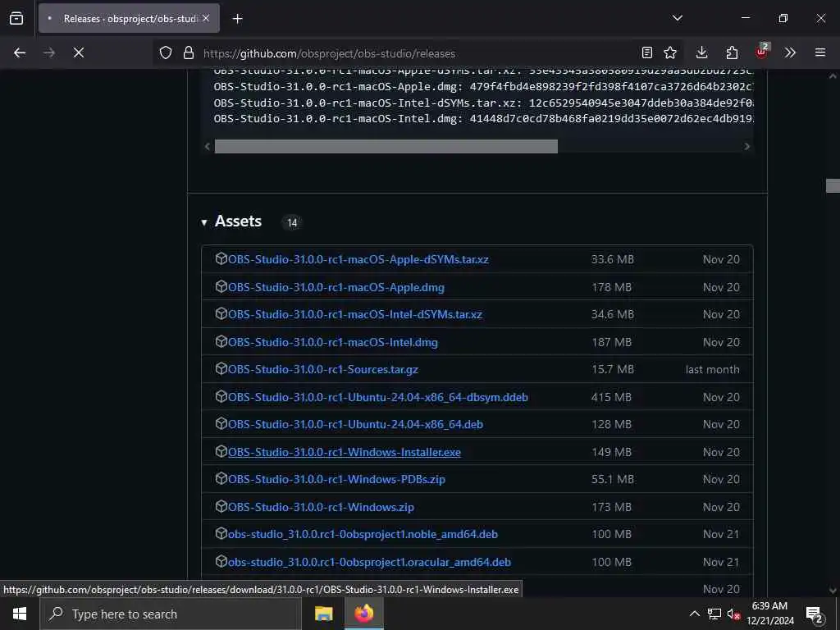This screenshot has height=630, width=840.
Task: Go back one page
Action: [x=20, y=52]
